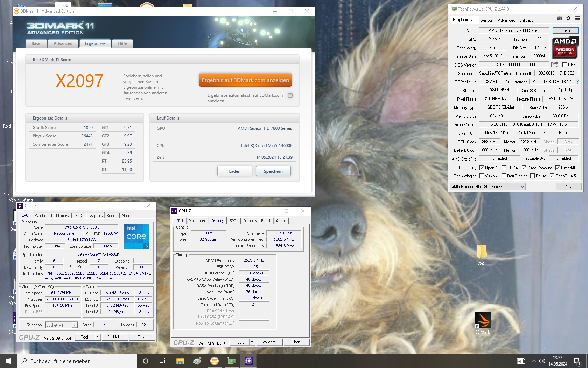Click the GPU-Z screenshot camera icon
Screen dimensions: 588x368
(x=560, y=18)
